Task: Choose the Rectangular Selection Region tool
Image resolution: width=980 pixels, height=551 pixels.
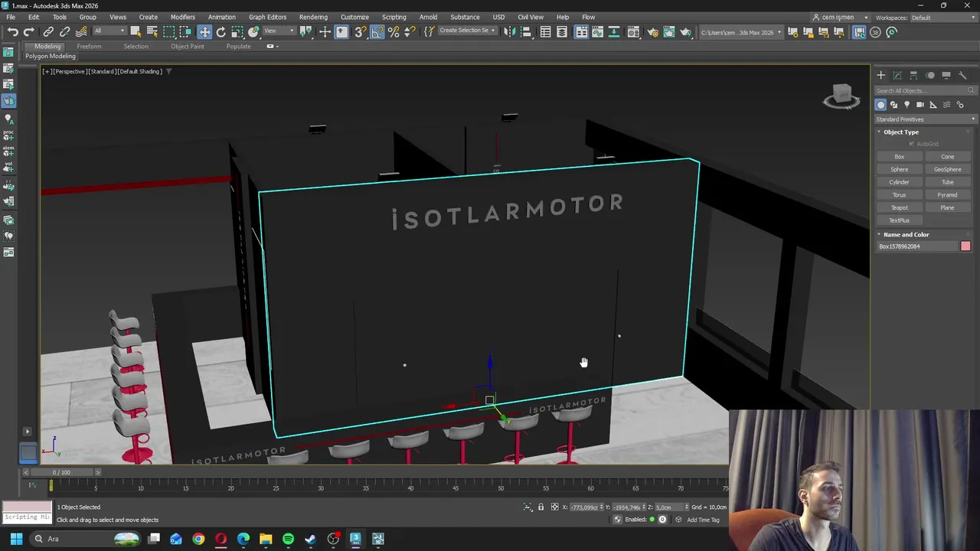Action: (x=169, y=32)
